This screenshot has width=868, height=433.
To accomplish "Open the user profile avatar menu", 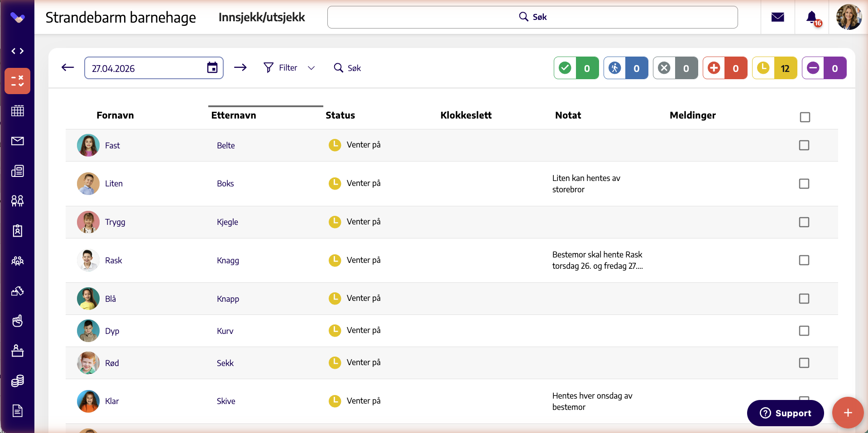I will 849,17.
